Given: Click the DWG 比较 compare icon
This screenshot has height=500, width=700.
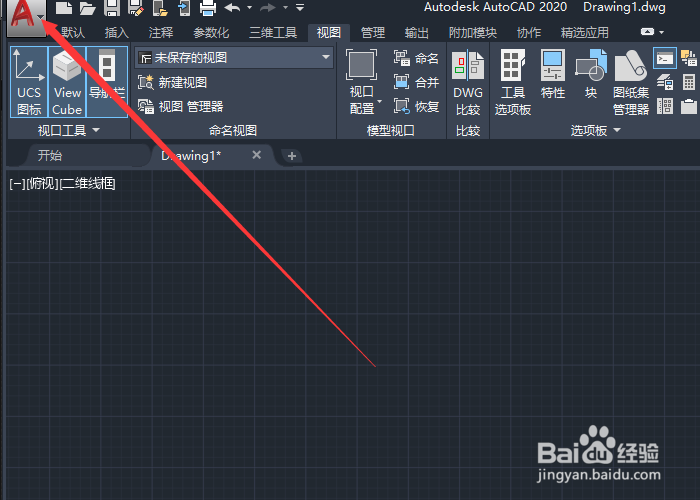Looking at the screenshot, I should pos(468,82).
